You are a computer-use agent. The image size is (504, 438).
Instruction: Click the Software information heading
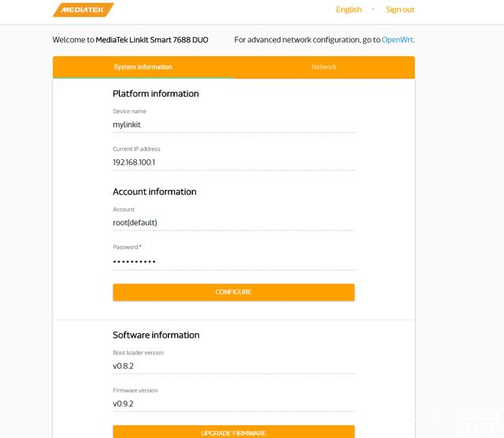(156, 335)
